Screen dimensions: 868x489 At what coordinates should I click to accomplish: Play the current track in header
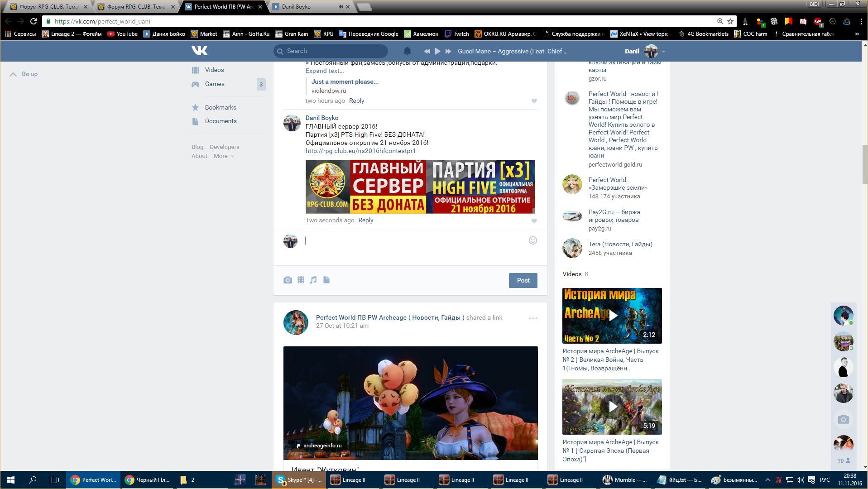437,51
